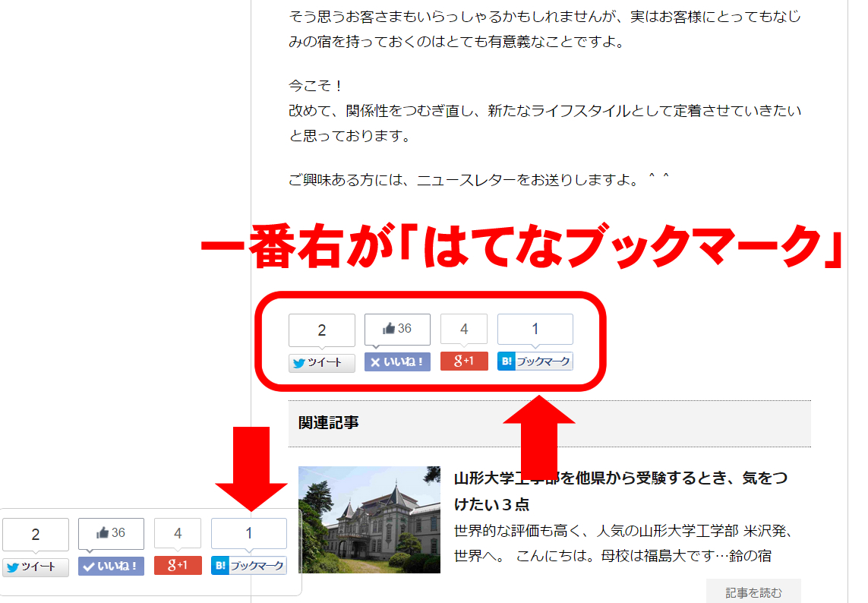Click the Twitter ツイート button in the red-circled share bar
Screen dimensions: 868x603
[x=321, y=362]
